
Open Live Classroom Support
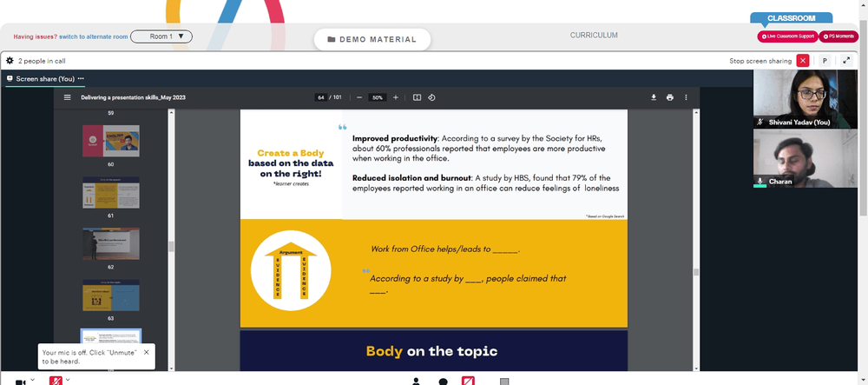pyautogui.click(x=787, y=37)
